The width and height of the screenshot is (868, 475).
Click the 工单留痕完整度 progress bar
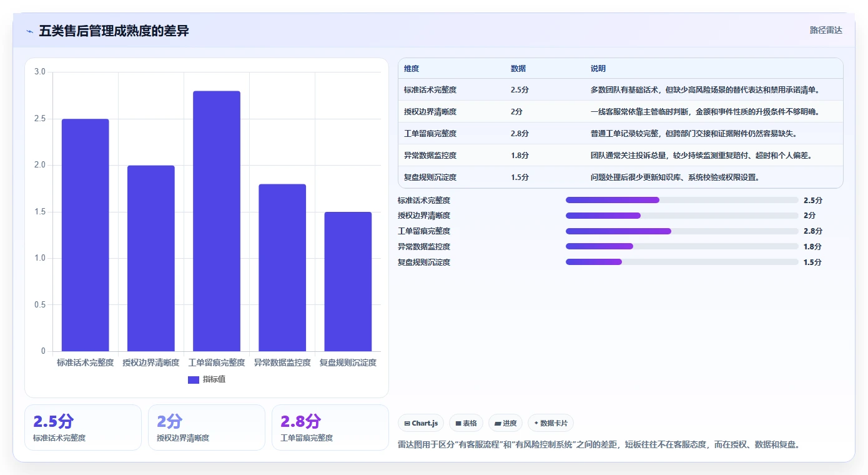682,231
